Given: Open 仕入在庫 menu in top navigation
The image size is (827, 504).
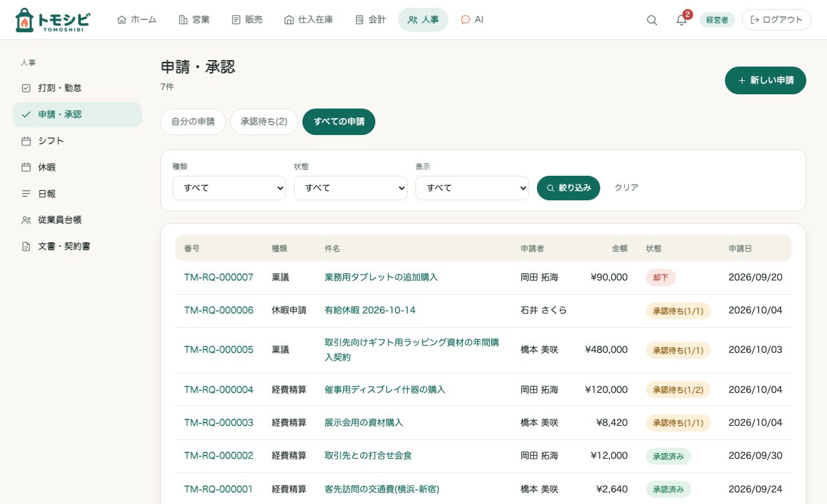Looking at the screenshot, I should click(x=309, y=20).
